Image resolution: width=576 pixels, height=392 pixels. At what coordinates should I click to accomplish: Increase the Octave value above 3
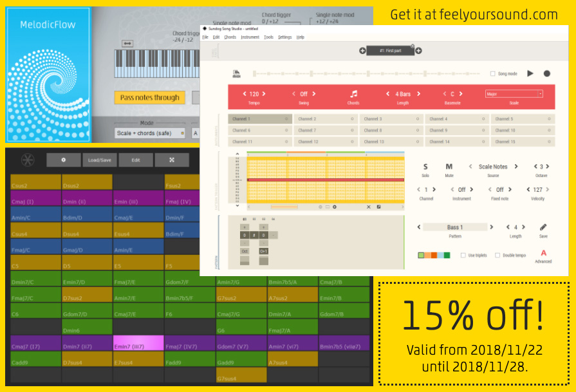548,167
